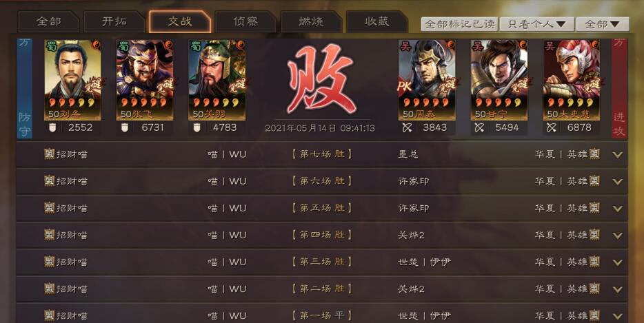644x323 pixels.
Task: Open the 全部 dropdown at top right
Action: click(x=603, y=24)
